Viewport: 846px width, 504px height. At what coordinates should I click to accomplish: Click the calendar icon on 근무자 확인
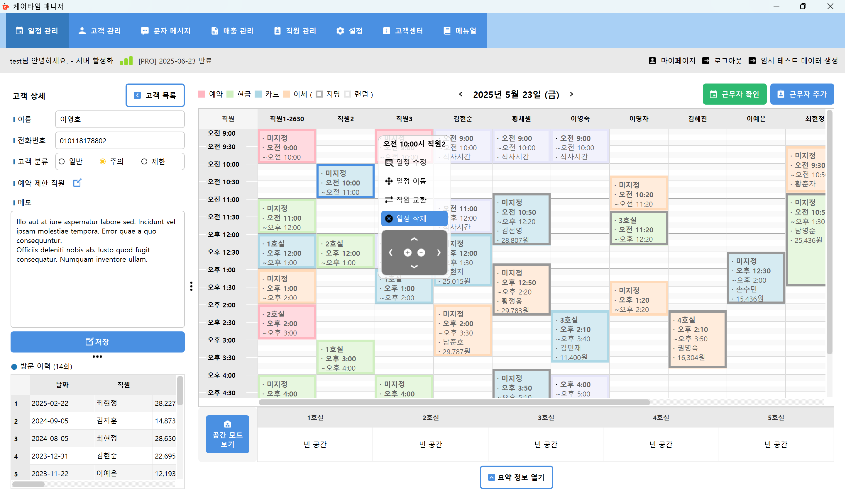(x=713, y=94)
